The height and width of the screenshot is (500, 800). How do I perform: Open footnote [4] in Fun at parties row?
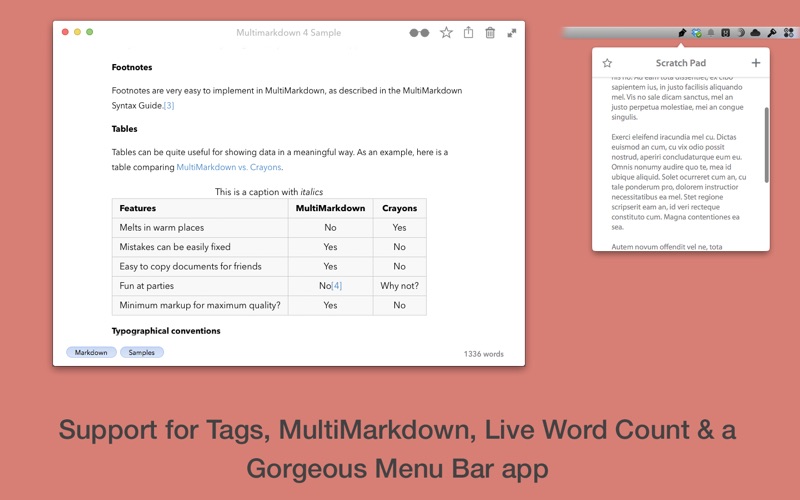337,286
